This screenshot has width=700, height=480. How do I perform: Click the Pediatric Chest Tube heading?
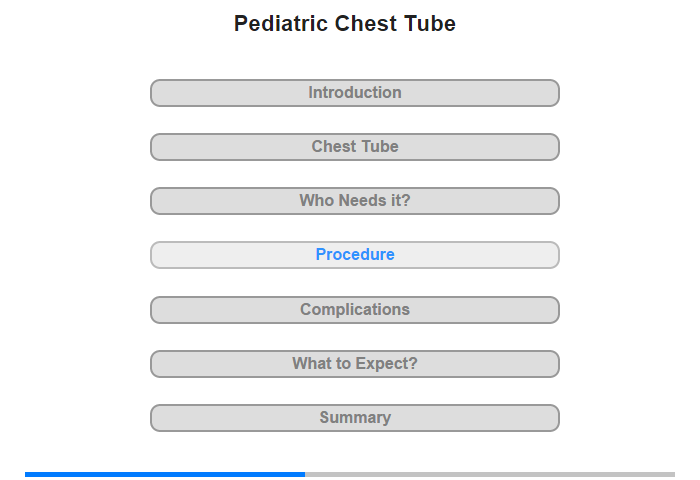[x=345, y=24]
